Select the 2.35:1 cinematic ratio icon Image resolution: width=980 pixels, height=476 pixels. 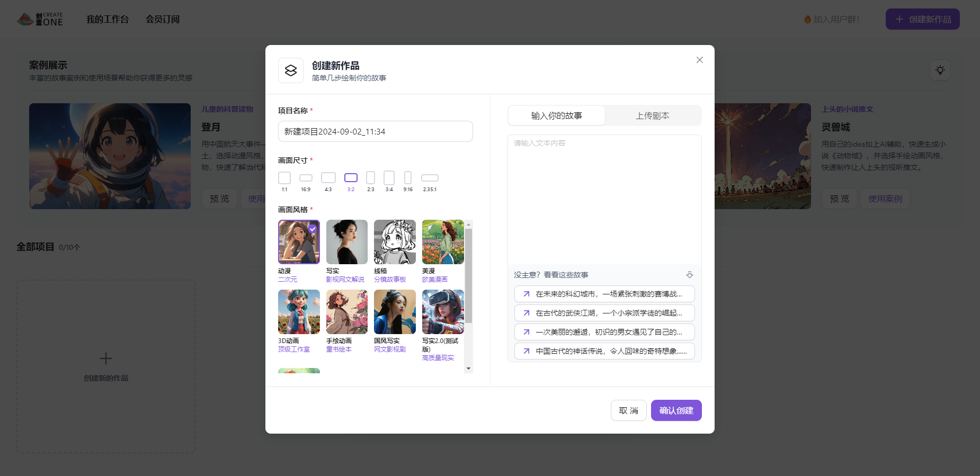point(430,178)
